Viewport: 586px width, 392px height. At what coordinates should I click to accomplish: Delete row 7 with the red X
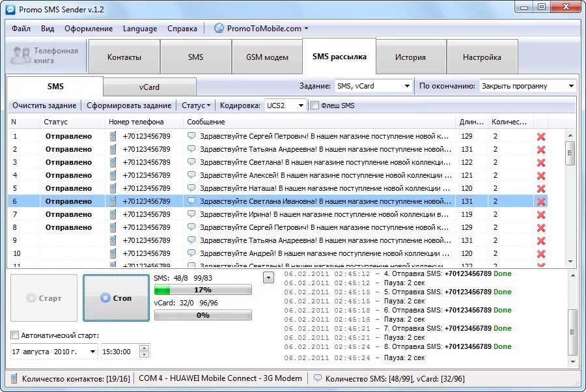(x=541, y=215)
